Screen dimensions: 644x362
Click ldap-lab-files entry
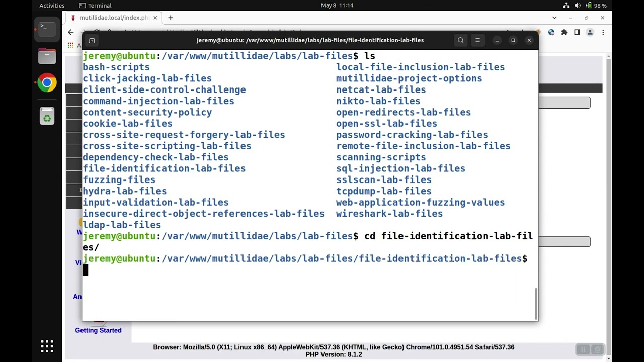[x=122, y=225]
